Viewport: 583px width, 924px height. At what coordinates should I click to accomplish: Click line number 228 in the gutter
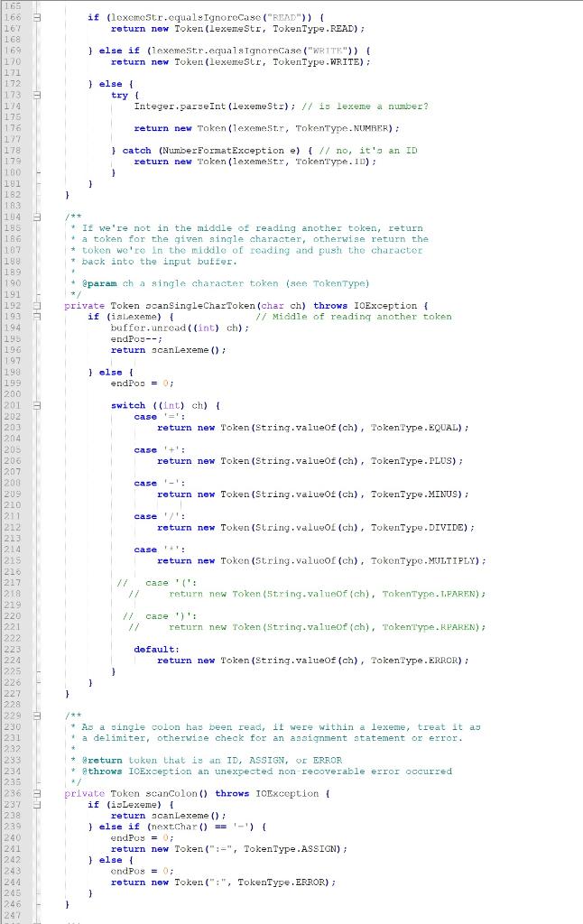pos(12,705)
